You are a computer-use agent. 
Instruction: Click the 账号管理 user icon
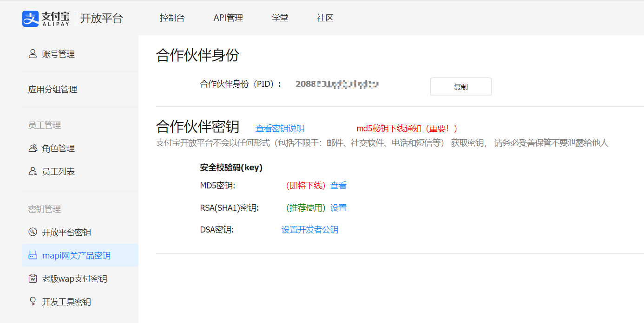(33, 54)
